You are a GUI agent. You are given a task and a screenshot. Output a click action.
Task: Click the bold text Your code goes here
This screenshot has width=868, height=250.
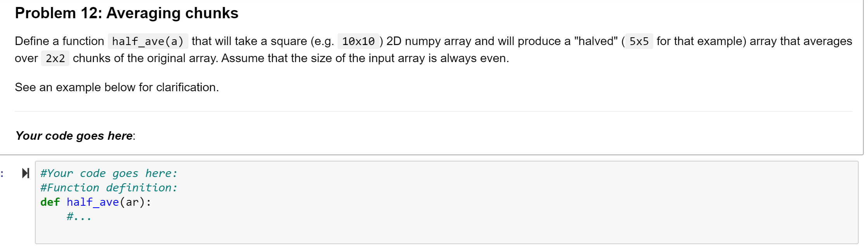click(72, 135)
